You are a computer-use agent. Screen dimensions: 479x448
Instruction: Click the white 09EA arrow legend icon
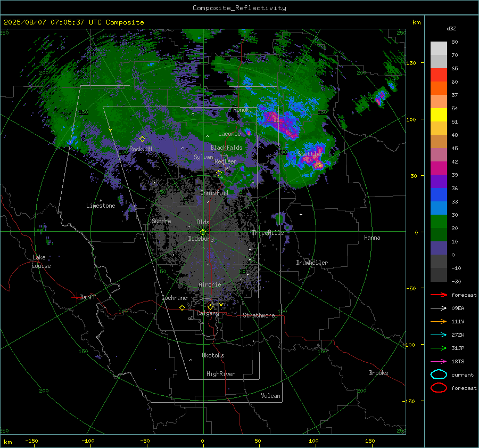(x=439, y=308)
